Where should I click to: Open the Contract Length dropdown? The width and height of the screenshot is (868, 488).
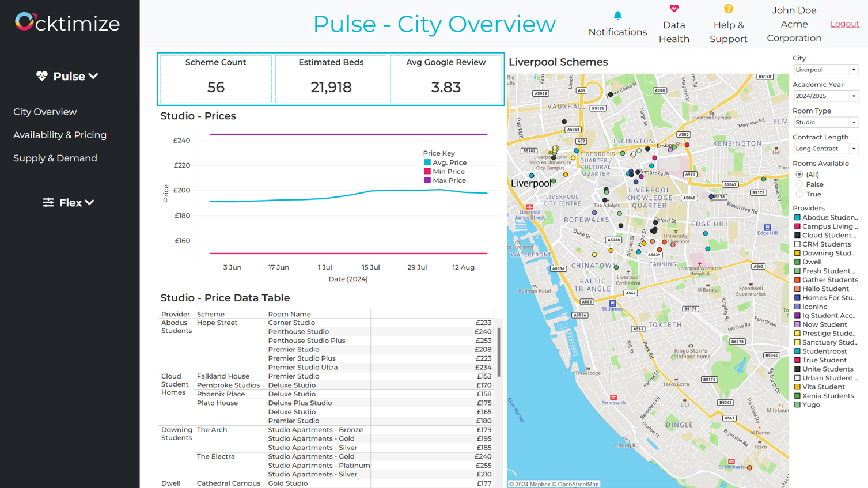point(825,149)
